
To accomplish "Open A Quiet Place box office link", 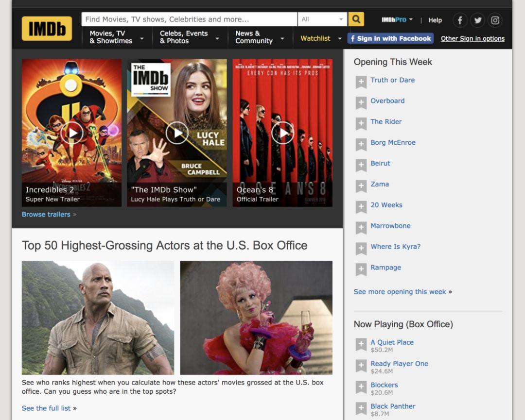I will [x=392, y=342].
